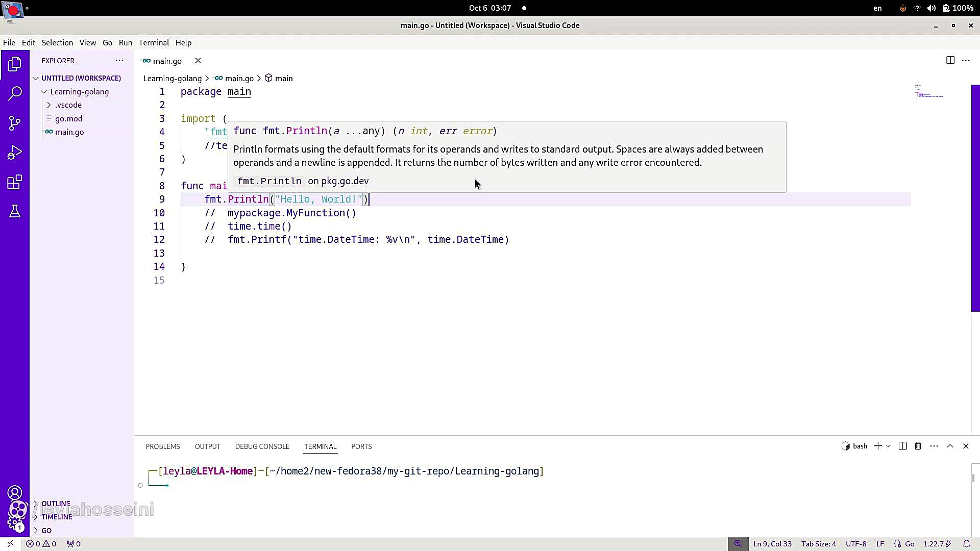Open the Explorer view in activity bar
The width and height of the screenshot is (980, 551).
(15, 64)
